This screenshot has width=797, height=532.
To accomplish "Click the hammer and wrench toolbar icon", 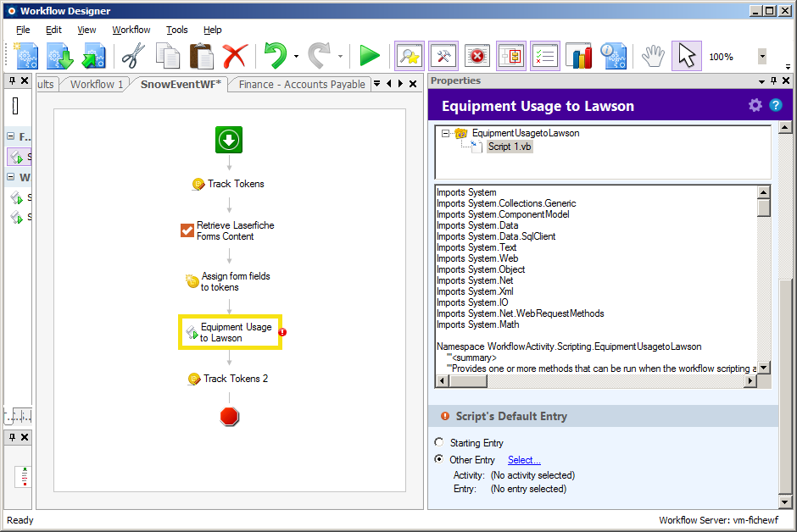I will (x=443, y=56).
